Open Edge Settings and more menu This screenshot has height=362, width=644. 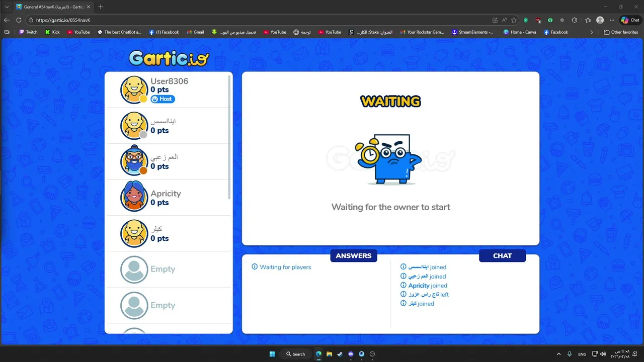(x=612, y=20)
